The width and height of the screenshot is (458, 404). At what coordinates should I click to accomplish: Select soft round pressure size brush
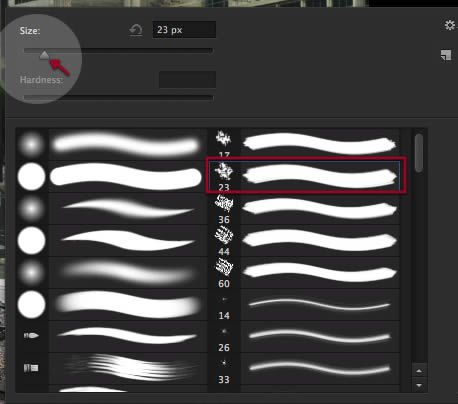point(111,209)
